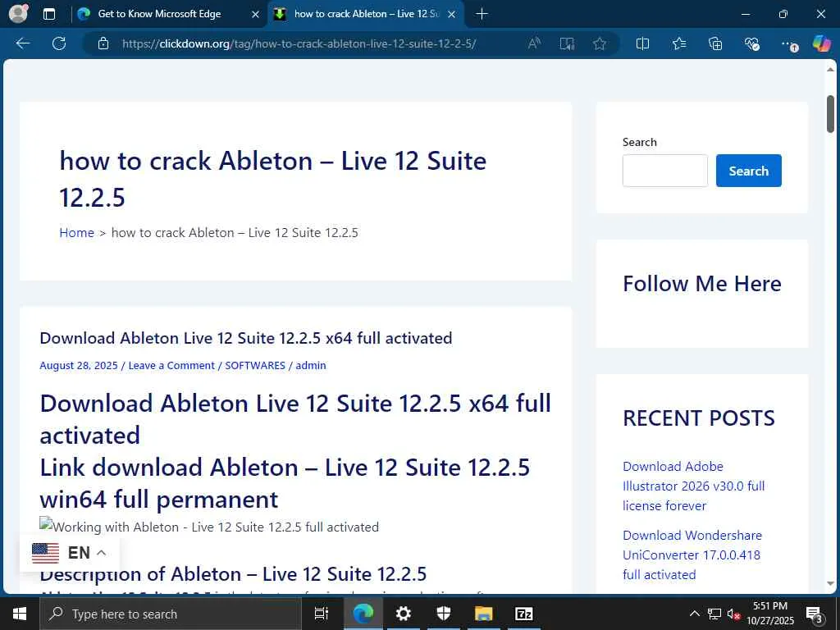Close the how to crack Ableton tab
840x630 pixels.
452,15
